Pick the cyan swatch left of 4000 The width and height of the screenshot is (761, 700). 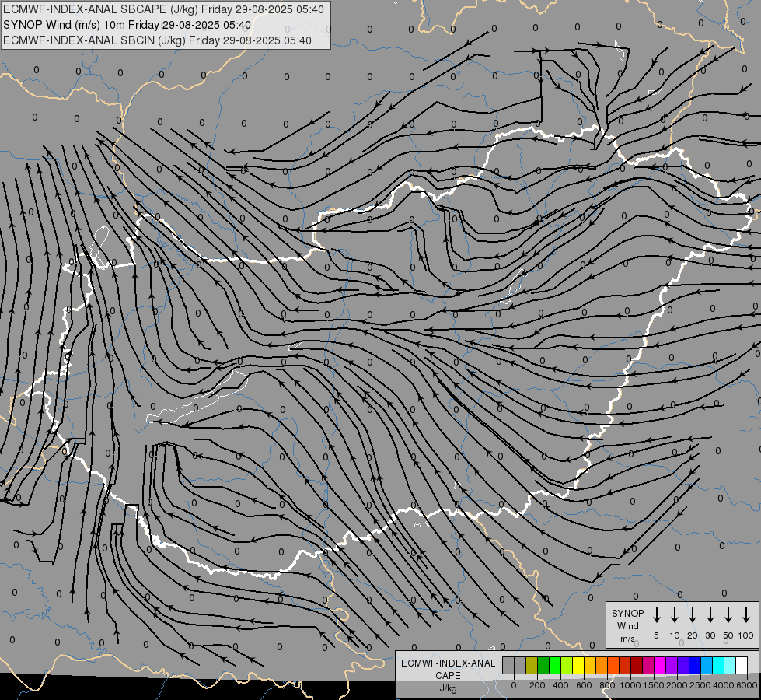tap(718, 665)
